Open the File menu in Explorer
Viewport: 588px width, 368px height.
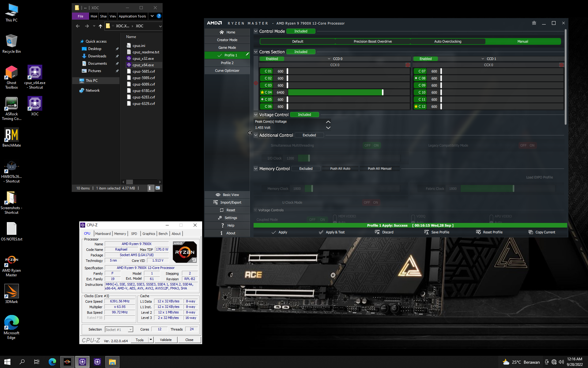coord(81,16)
